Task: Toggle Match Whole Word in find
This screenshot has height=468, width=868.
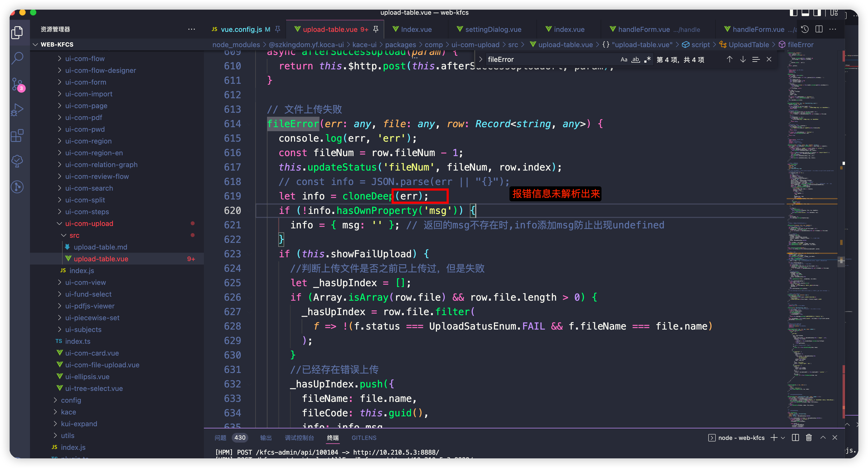Action: coord(635,60)
